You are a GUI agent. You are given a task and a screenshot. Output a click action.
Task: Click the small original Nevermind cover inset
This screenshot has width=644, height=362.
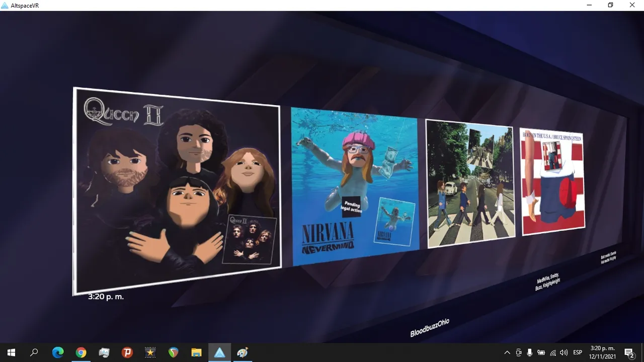[x=394, y=222]
